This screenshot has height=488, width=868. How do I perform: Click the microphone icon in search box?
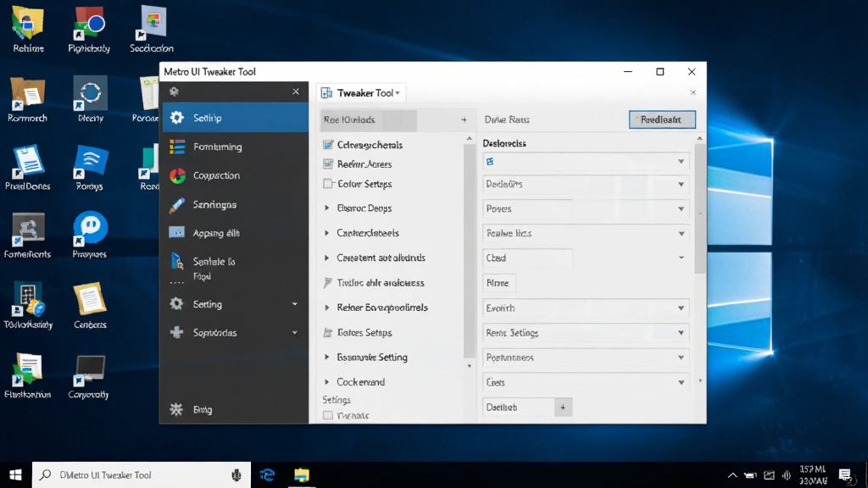(236, 474)
